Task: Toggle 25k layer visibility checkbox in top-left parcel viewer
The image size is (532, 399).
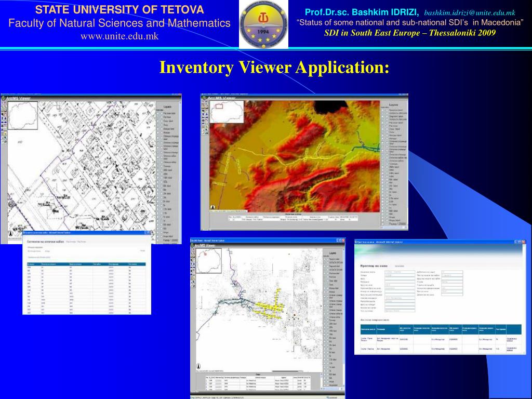Action: 158,197
